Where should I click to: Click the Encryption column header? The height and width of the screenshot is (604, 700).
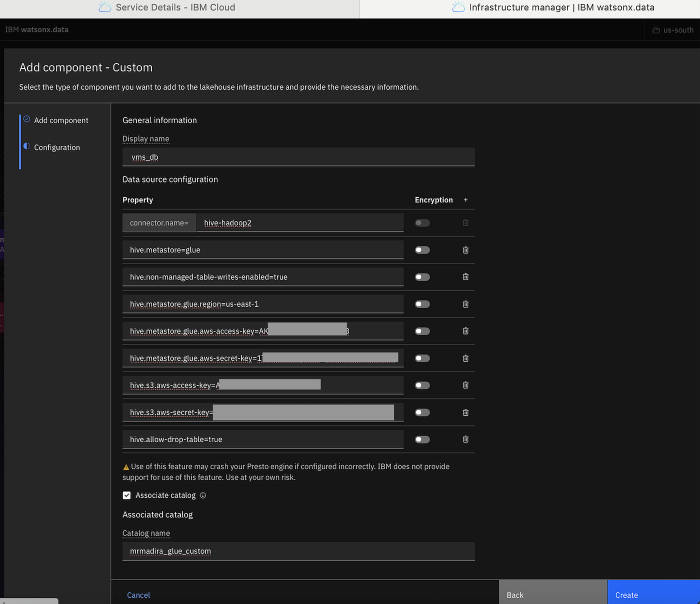433,200
